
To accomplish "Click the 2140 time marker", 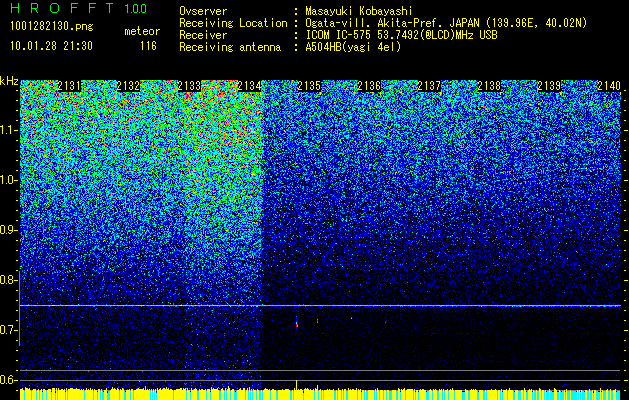I will pos(609,86).
